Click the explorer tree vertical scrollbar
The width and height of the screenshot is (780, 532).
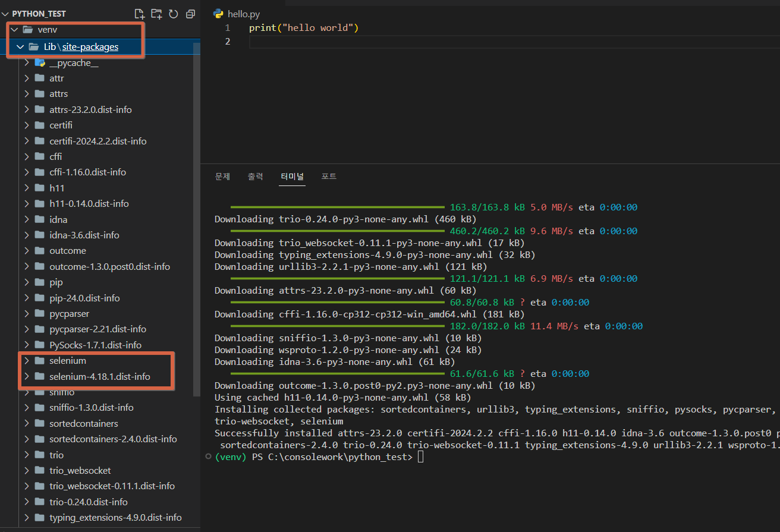point(197,218)
